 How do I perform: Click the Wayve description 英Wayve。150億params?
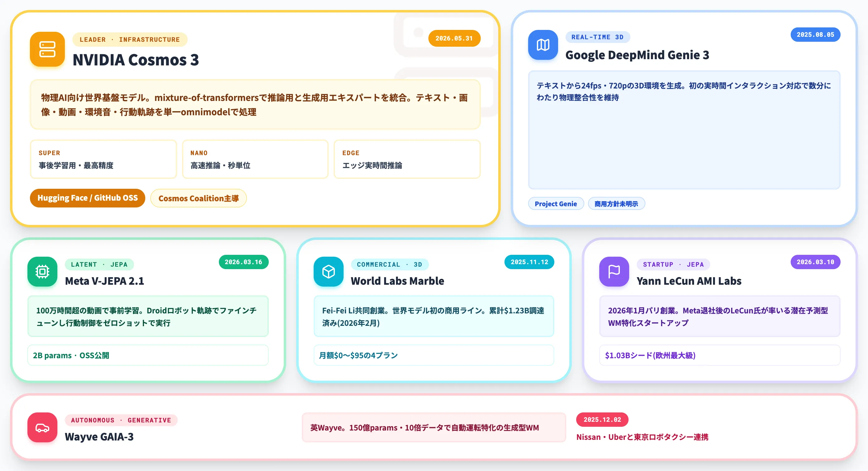coord(434,428)
